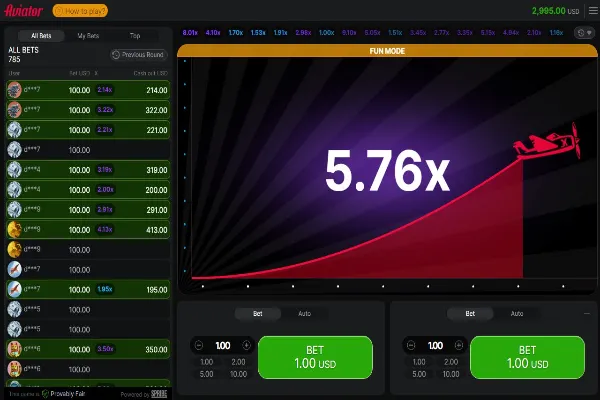The width and height of the screenshot is (600, 400).
Task: Open Provably Fair information
Action: point(64,394)
